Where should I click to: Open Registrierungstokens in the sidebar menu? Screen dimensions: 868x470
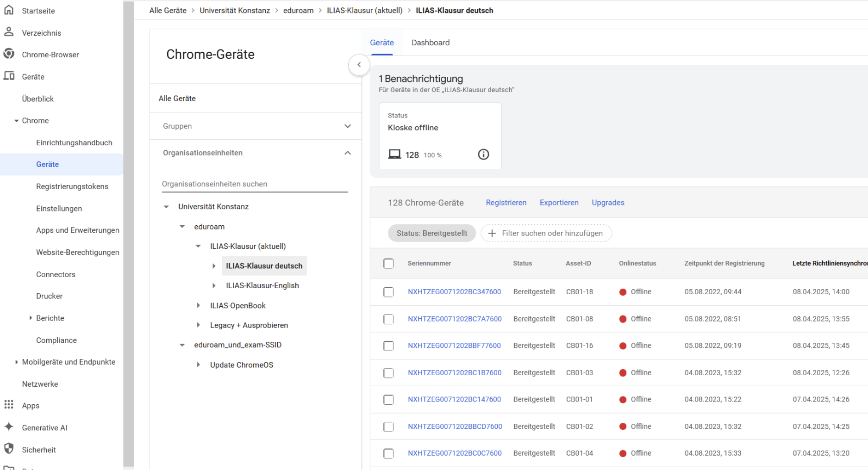pos(72,186)
